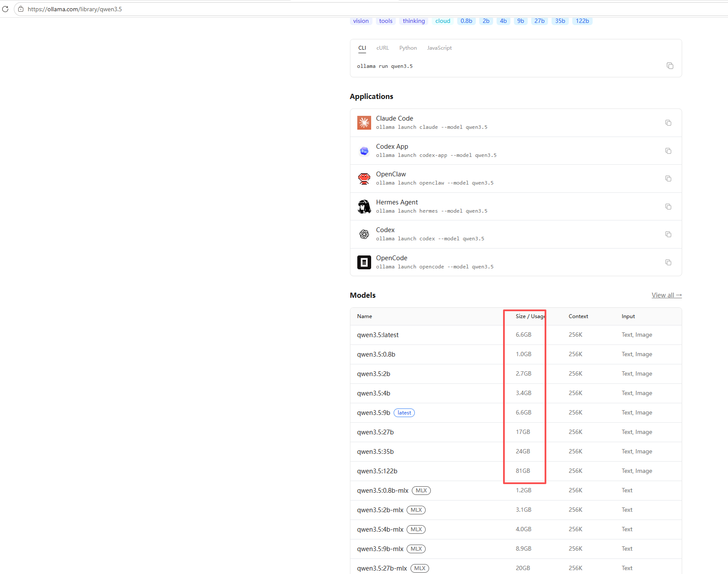This screenshot has height=574, width=728.
Task: Select the 0.8b size tag
Action: (x=466, y=21)
